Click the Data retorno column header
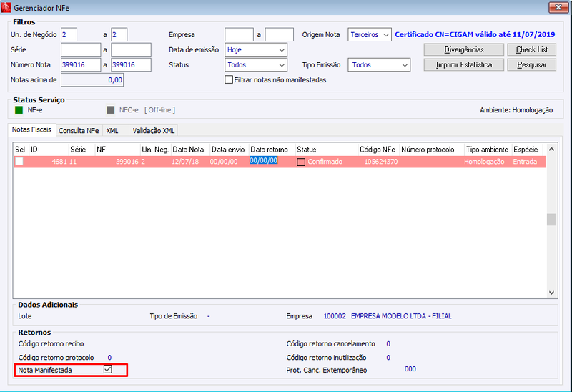Screen dimensions: 572x392 click(272, 150)
